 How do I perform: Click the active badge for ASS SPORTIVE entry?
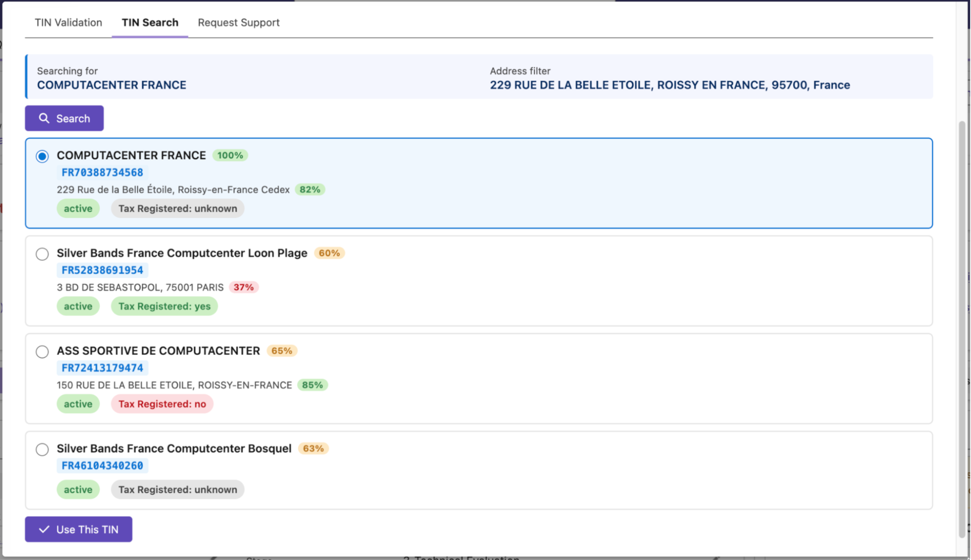(78, 404)
